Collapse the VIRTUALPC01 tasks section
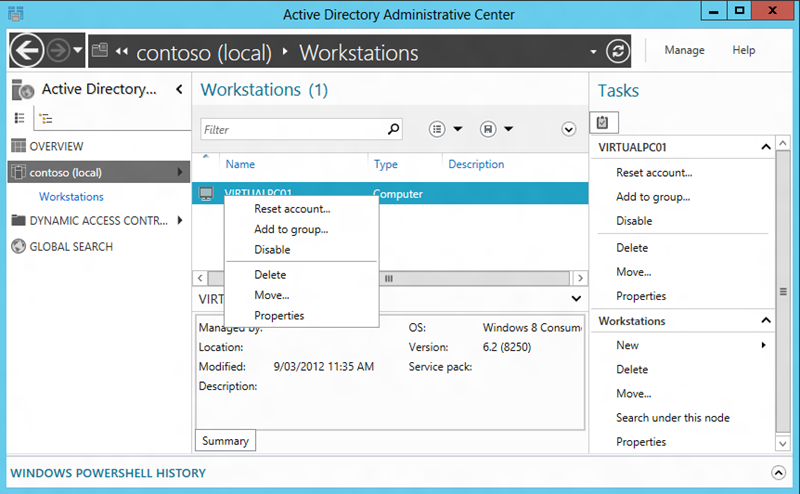The width and height of the screenshot is (800, 494). click(766, 147)
